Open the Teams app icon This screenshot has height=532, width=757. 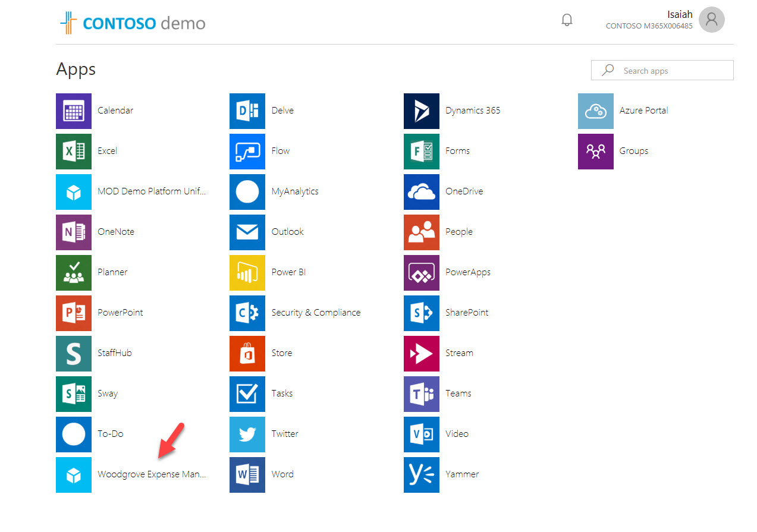tap(422, 394)
